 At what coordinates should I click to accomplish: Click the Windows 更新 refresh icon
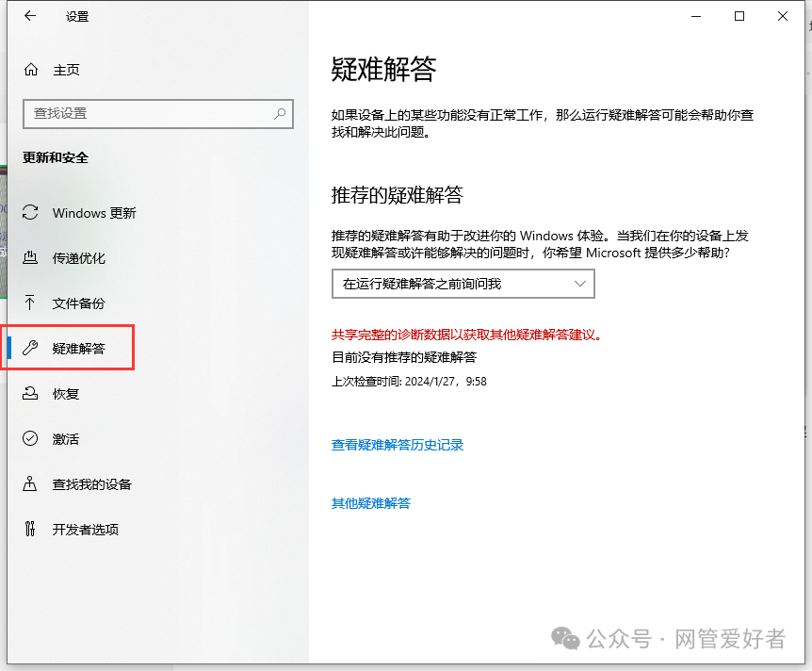pos(30,212)
